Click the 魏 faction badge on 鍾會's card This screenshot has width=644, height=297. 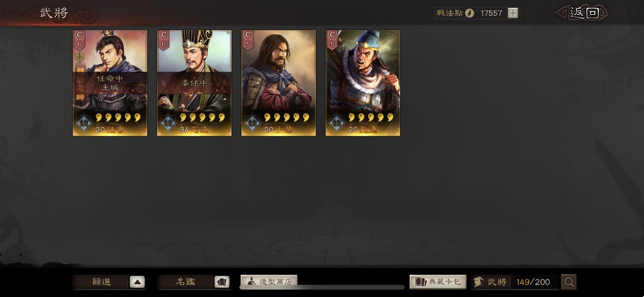click(x=84, y=122)
